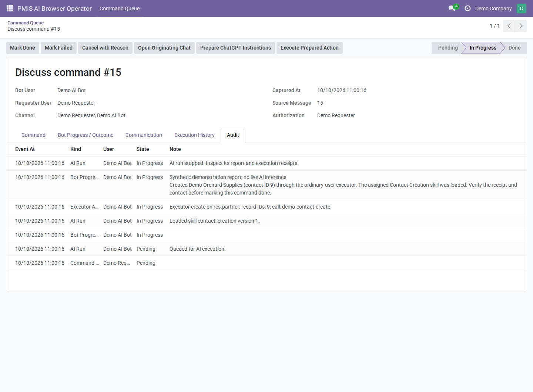Click the channel 'Demo Requester, Demo AI Bot'

91,115
